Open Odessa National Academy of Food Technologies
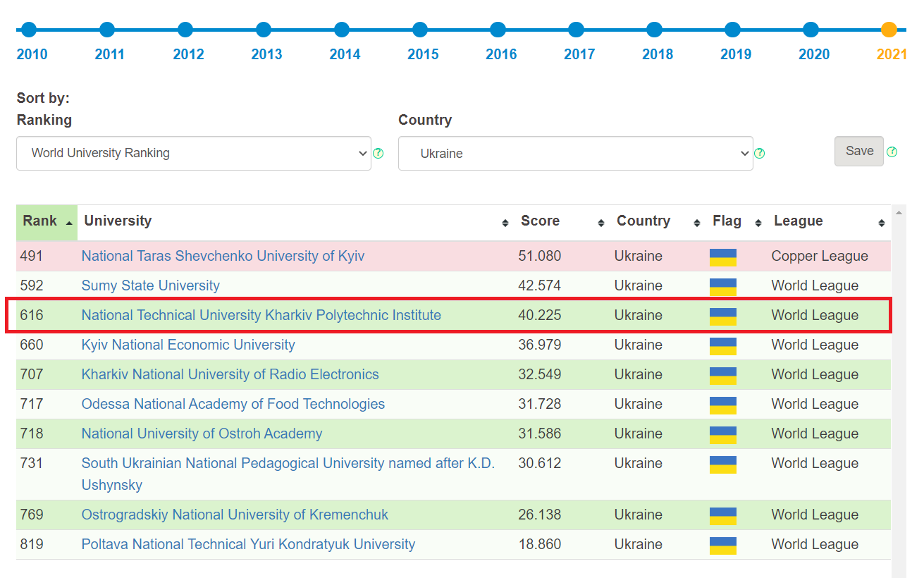924x578 pixels. click(233, 404)
